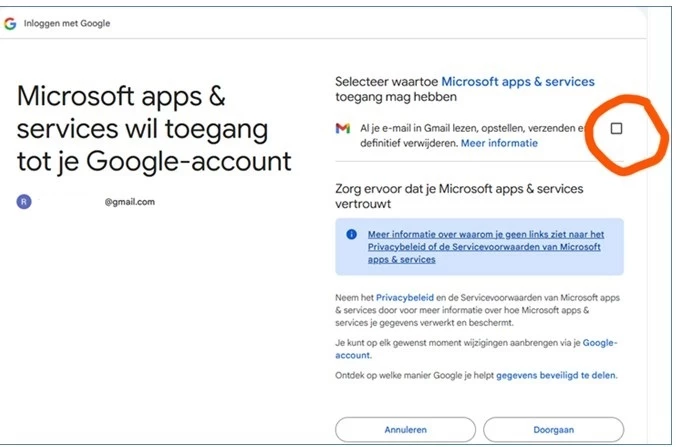Image resolution: width=676 pixels, height=447 pixels.
Task: Click the Gmail envelope icon
Action: (342, 129)
